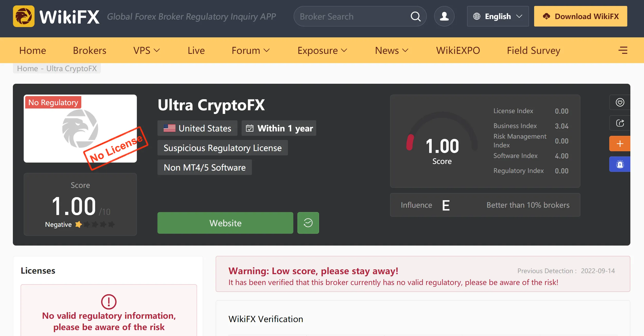Open the WikiEXPO nav item

pos(458,51)
